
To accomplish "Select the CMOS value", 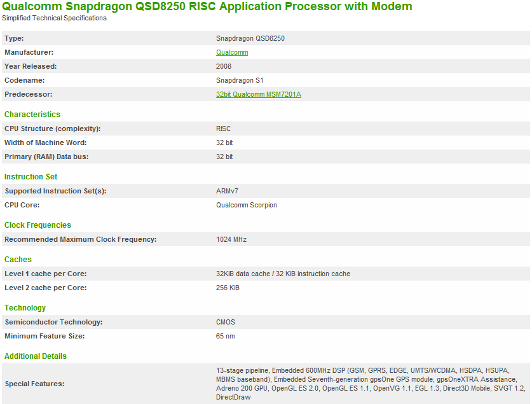I will 226,322.
